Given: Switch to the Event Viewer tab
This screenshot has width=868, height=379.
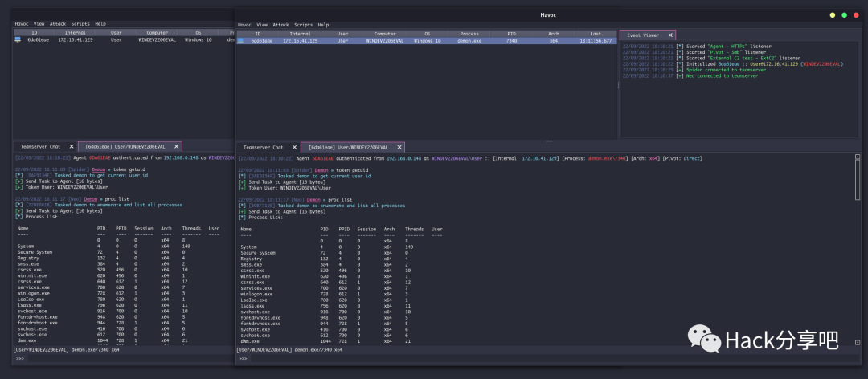Looking at the screenshot, I should pos(643,35).
